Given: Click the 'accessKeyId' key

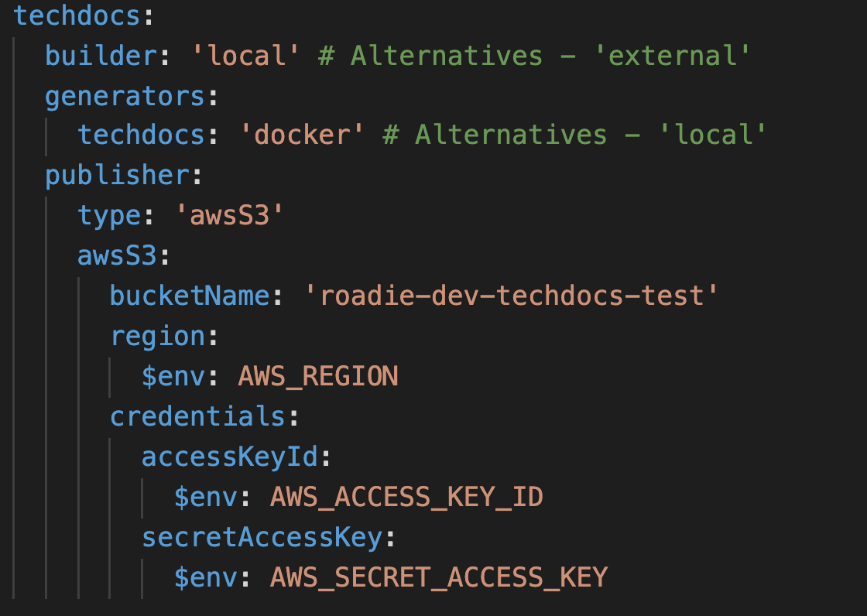Looking at the screenshot, I should click(x=230, y=457).
